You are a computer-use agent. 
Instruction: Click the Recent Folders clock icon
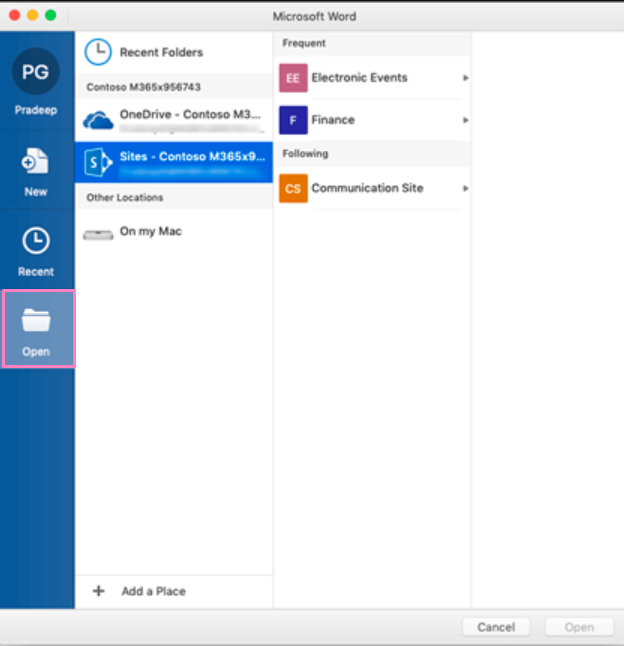(98, 52)
